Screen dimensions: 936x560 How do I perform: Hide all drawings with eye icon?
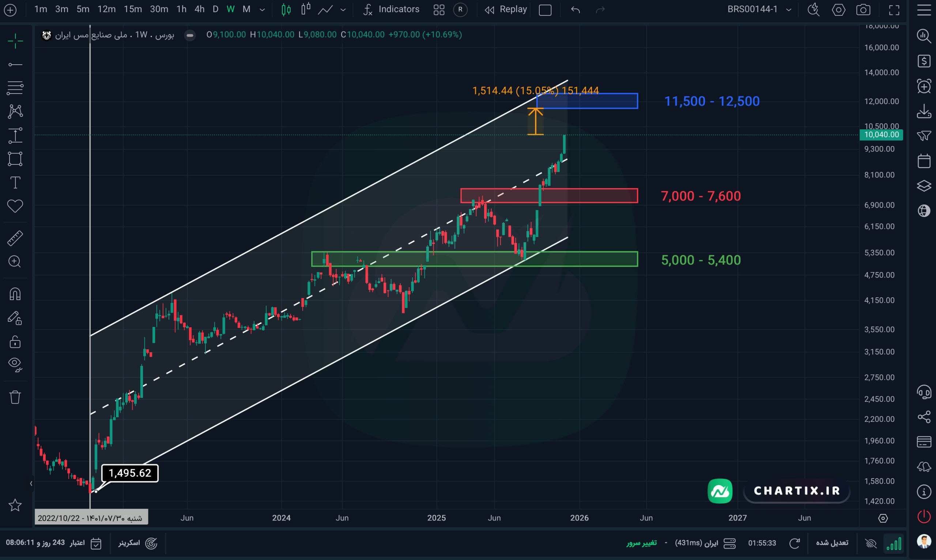point(15,365)
